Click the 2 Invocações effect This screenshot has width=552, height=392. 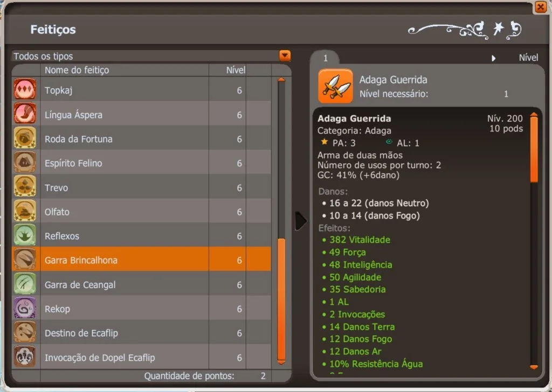(357, 314)
